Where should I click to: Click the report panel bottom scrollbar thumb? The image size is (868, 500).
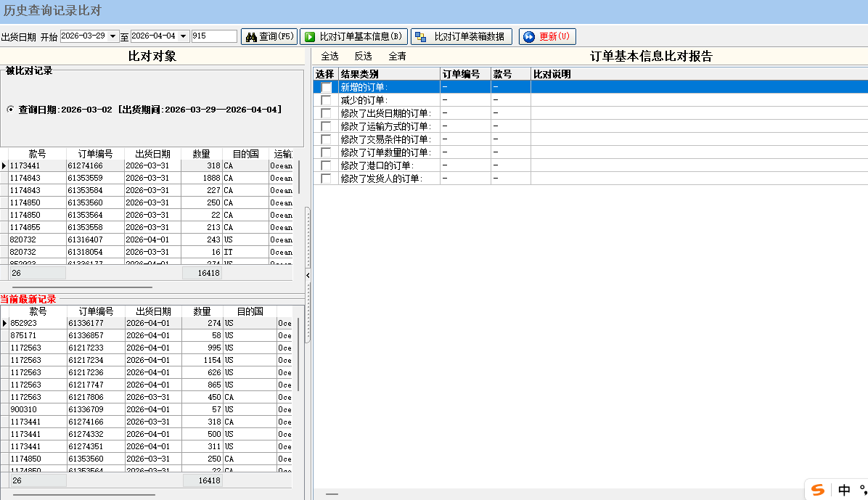332,494
